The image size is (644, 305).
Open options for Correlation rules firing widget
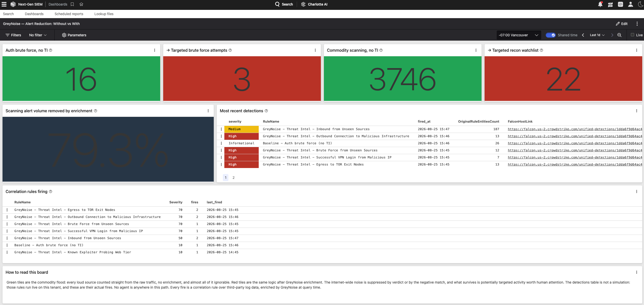[x=637, y=191]
